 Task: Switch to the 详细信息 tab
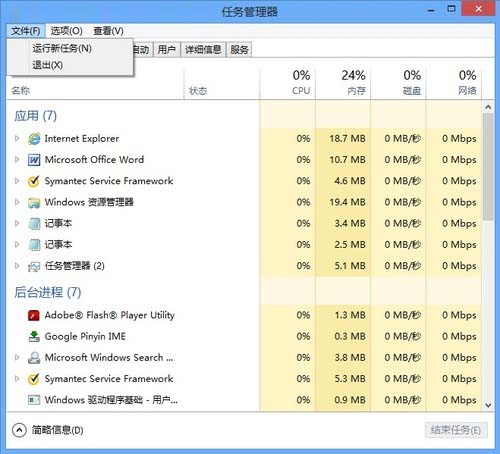tap(203, 50)
